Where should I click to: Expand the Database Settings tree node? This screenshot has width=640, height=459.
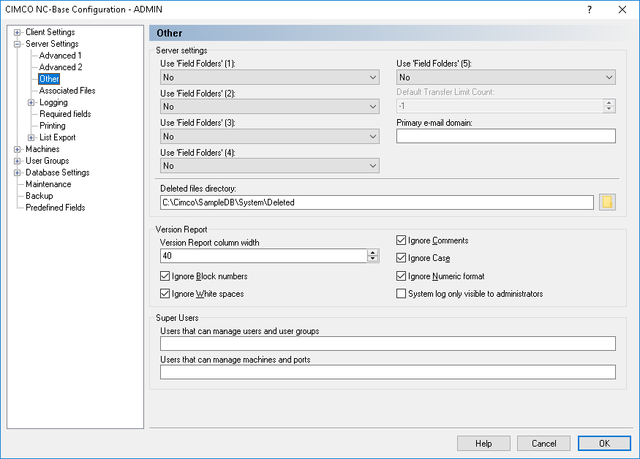17,173
